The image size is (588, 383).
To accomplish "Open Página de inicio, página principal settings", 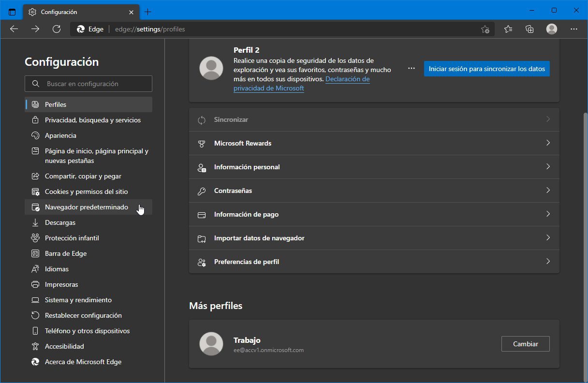I will (88, 156).
